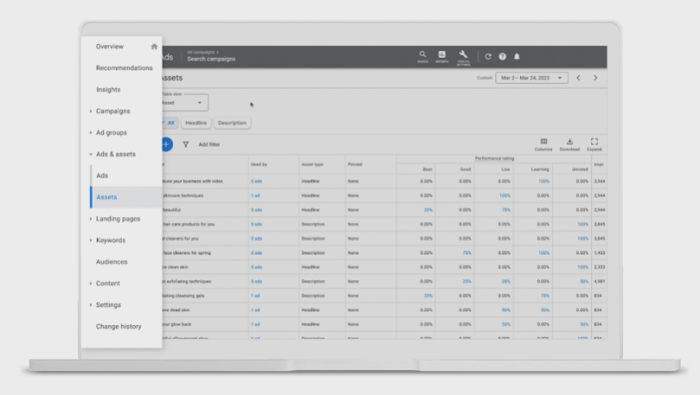Click the home icon beside Overview
Viewport: 700px width, 395px height.
pyautogui.click(x=154, y=46)
